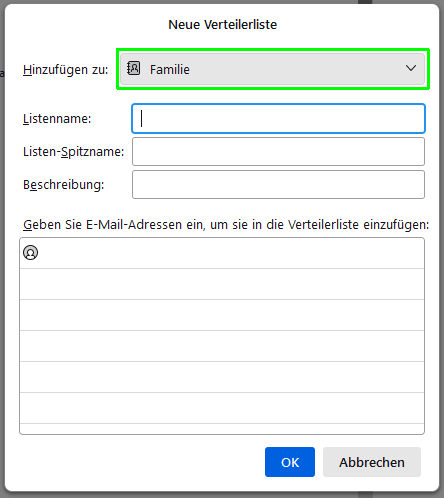Click the fourth empty email address row
The width and height of the screenshot is (444, 498).
pyautogui.click(x=222, y=346)
